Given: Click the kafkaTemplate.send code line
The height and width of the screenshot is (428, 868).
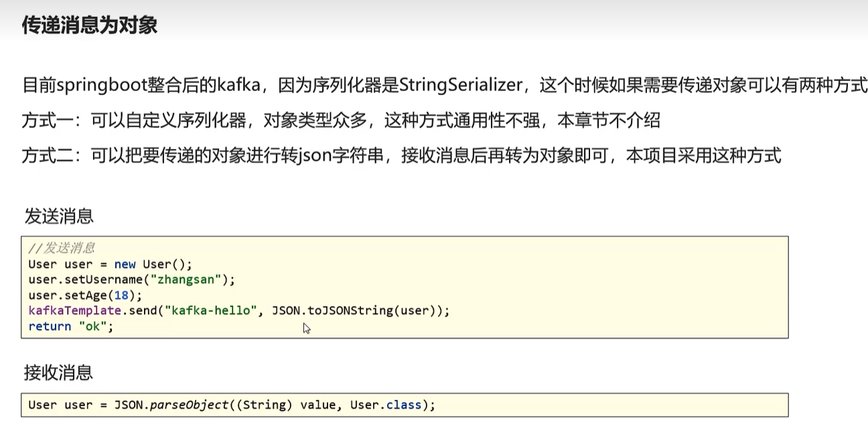Looking at the screenshot, I should pyautogui.click(x=239, y=311).
